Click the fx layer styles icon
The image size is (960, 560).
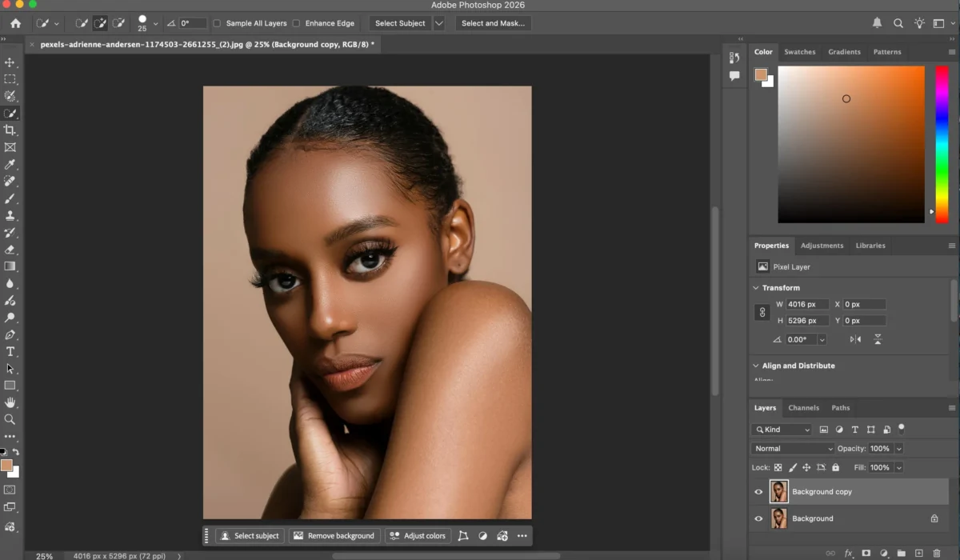point(848,552)
